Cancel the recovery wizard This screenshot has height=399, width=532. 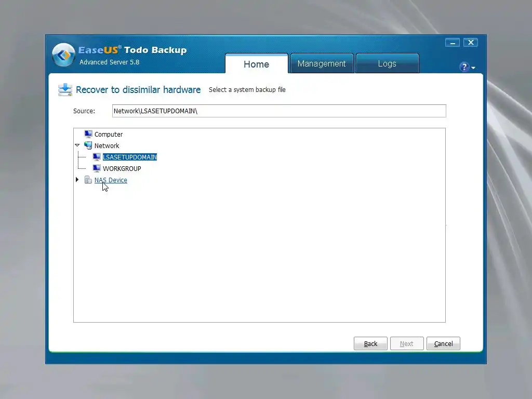(x=443, y=343)
